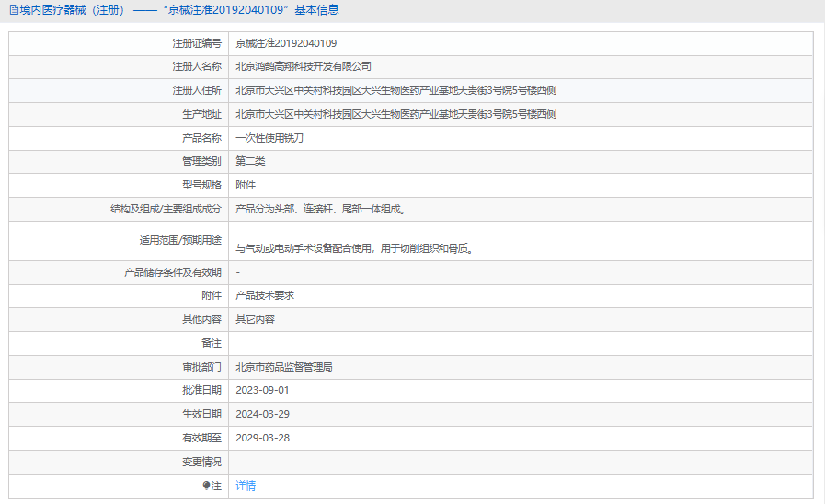The image size is (825, 504).
Task: Click the lightbulb icon beside the 注 label
Action: (x=206, y=486)
